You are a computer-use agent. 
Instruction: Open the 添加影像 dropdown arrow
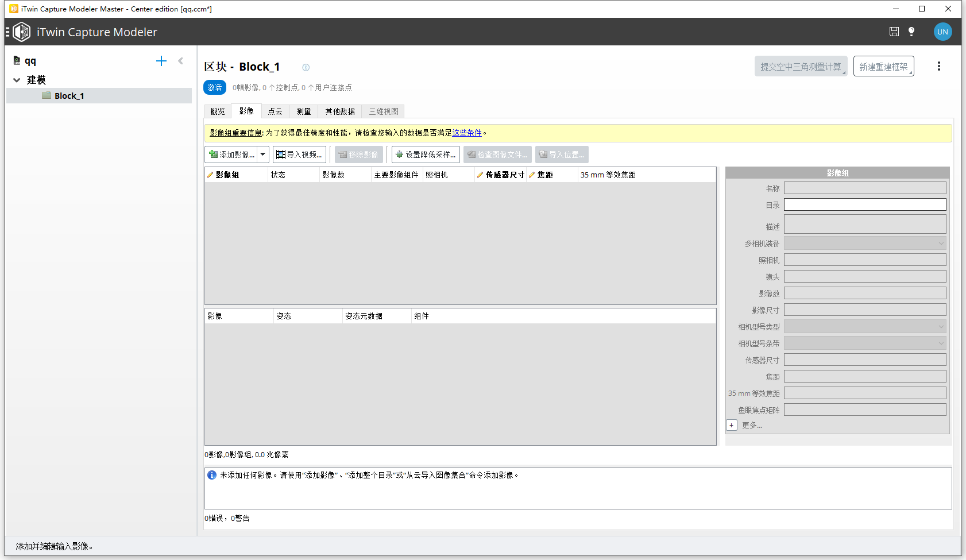tap(263, 155)
